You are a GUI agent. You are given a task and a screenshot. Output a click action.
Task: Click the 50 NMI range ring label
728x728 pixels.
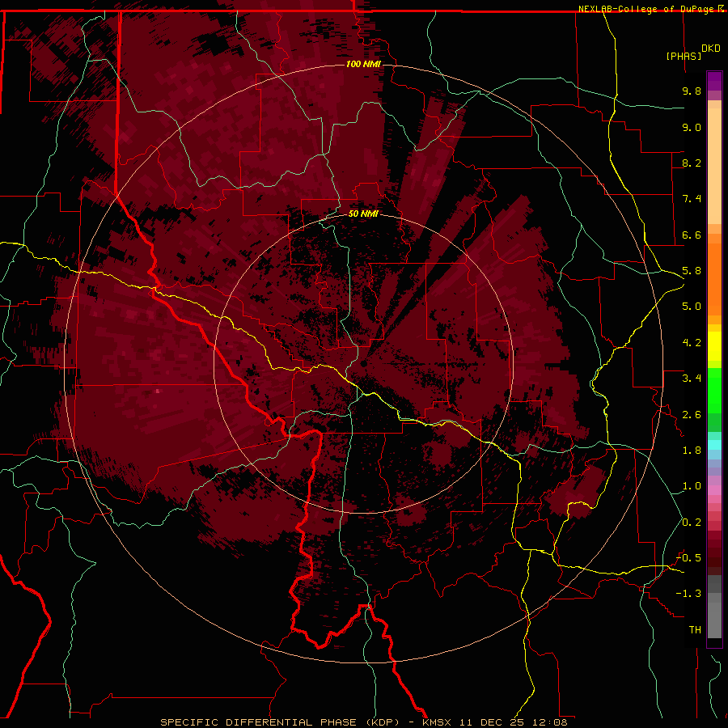click(x=363, y=214)
